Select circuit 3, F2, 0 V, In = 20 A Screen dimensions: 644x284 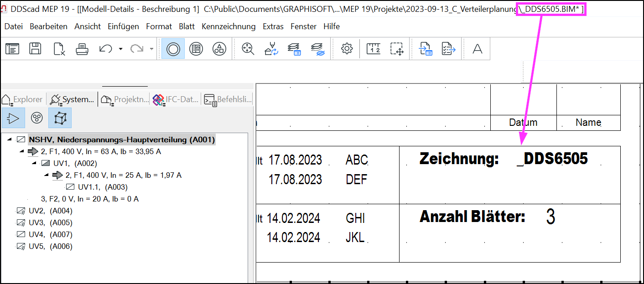tap(90, 199)
